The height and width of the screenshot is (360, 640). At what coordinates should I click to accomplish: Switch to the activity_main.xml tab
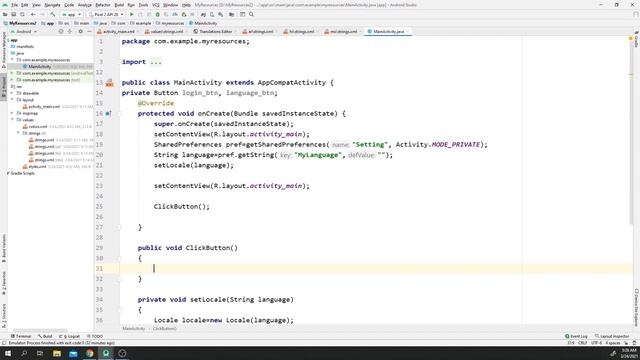point(116,31)
